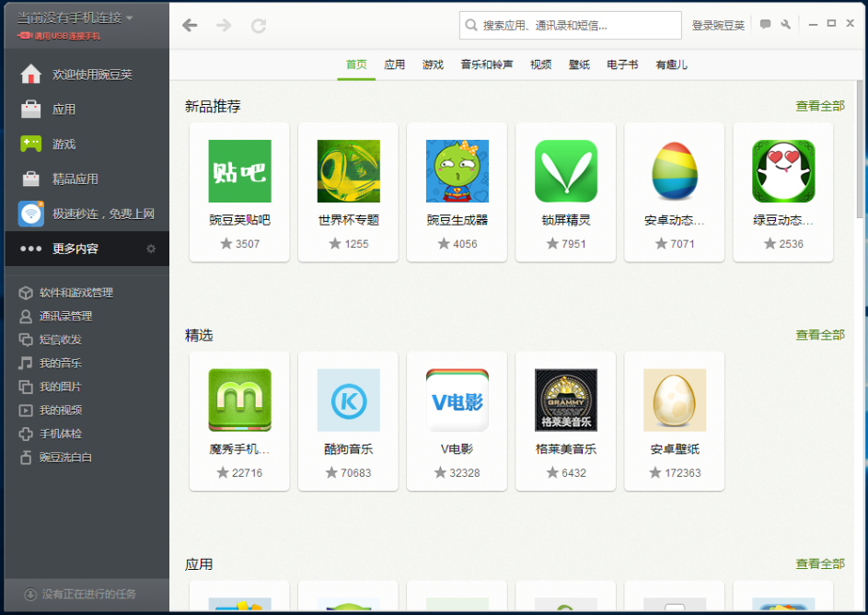868x615 pixels.
Task: Open the V电影 app icon
Action: point(457,400)
